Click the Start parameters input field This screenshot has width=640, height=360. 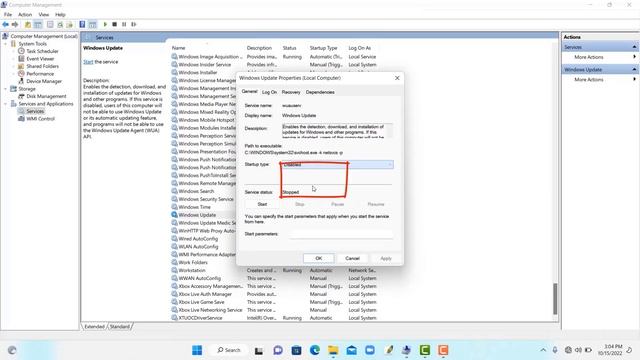click(341, 234)
